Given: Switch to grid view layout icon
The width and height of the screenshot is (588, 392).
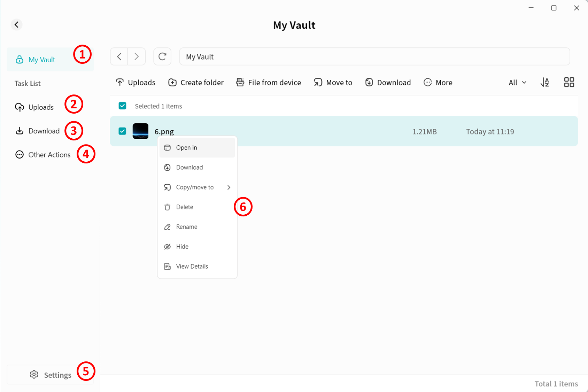Looking at the screenshot, I should click(569, 83).
